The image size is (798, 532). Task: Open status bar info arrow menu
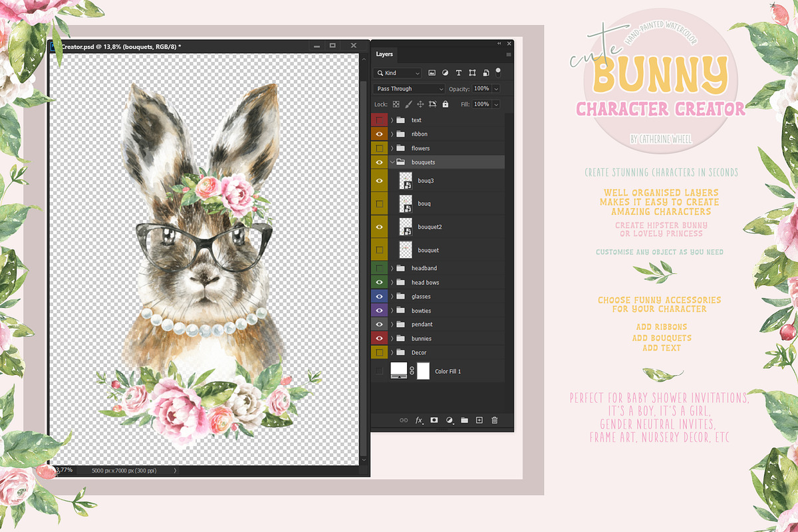coord(175,470)
